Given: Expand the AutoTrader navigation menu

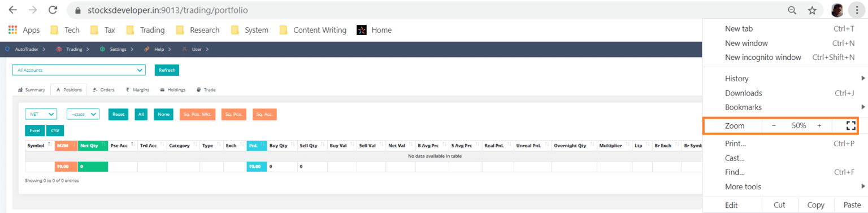Looking at the screenshot, I should [25, 49].
